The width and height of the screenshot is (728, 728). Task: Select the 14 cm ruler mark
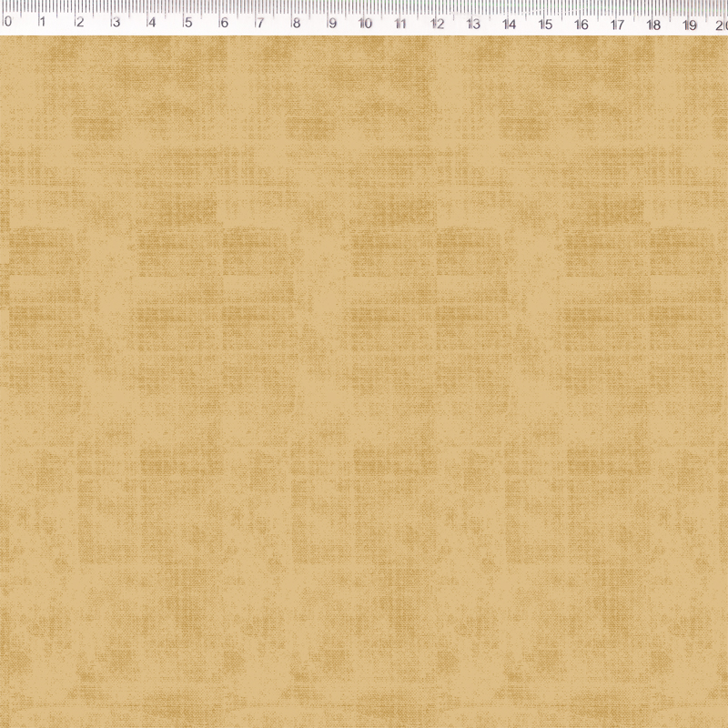(509, 22)
